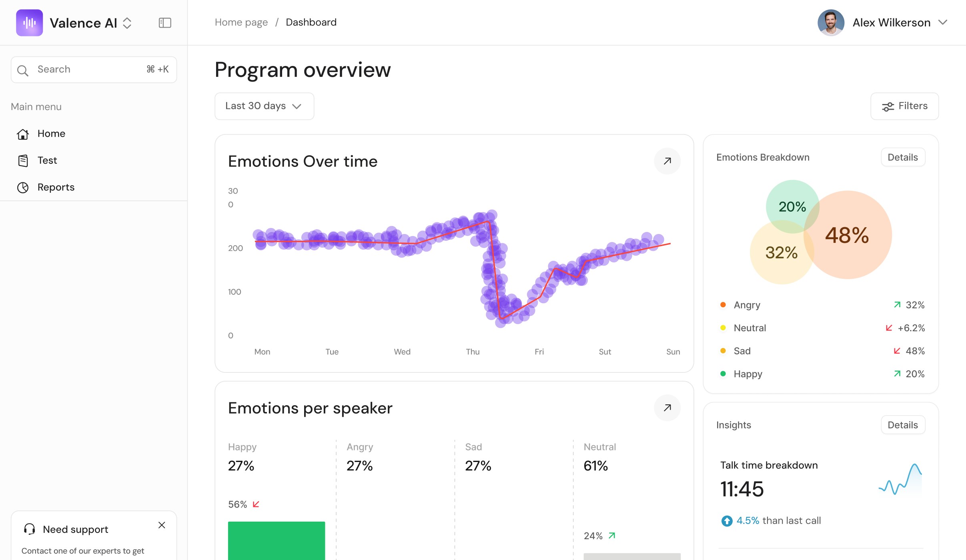
Task: Click the Valence AI waveform logo icon
Action: click(x=29, y=23)
